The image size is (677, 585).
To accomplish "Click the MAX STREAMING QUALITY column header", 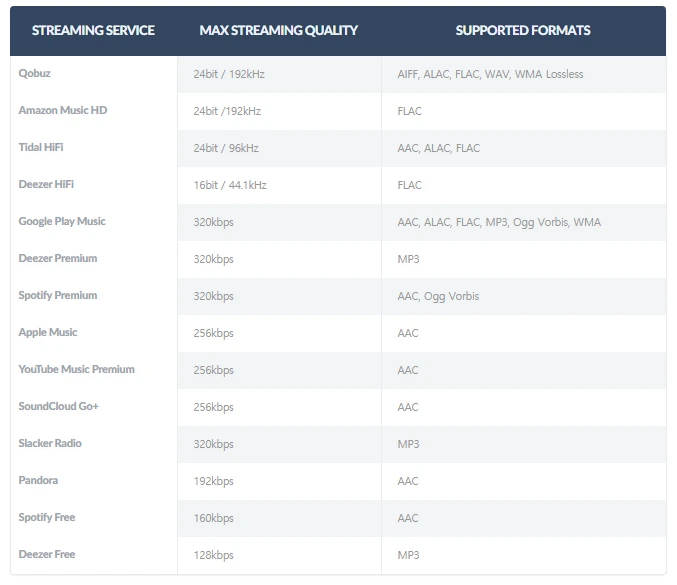I will point(278,30).
